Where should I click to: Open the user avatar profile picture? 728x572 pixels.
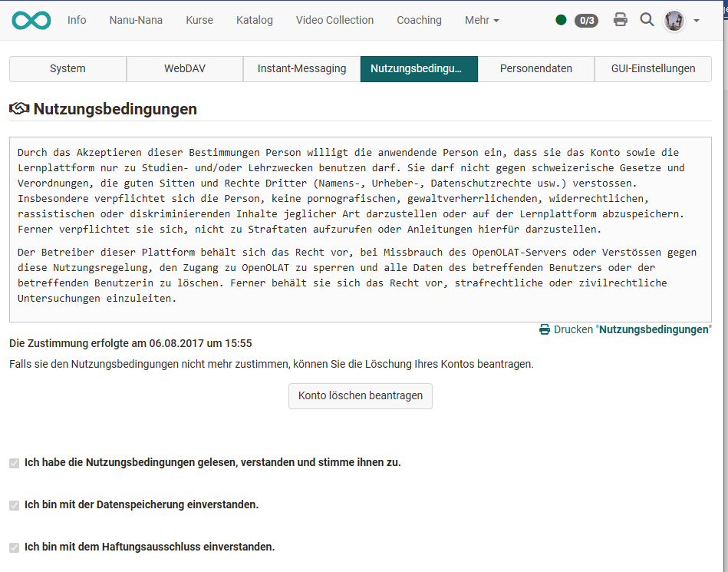pos(673,20)
